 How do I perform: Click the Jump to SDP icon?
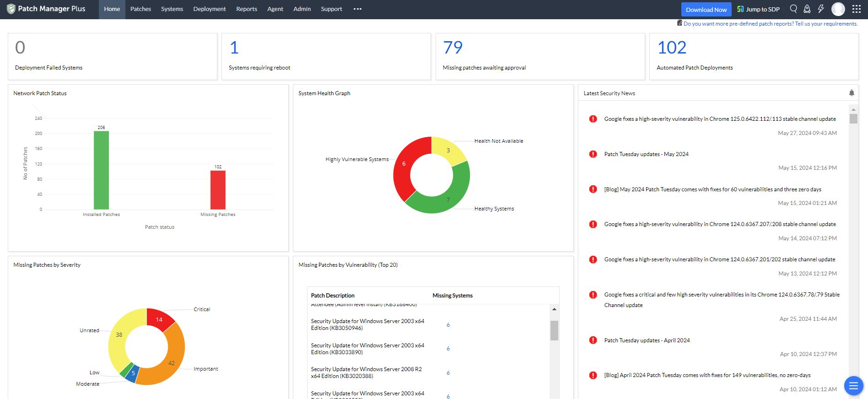(740, 9)
